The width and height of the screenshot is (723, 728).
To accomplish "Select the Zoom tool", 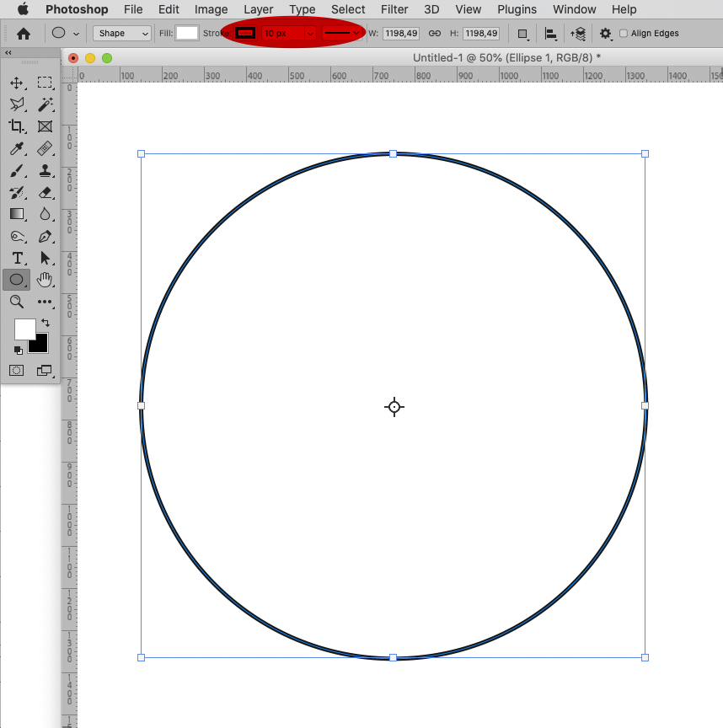I will (17, 302).
